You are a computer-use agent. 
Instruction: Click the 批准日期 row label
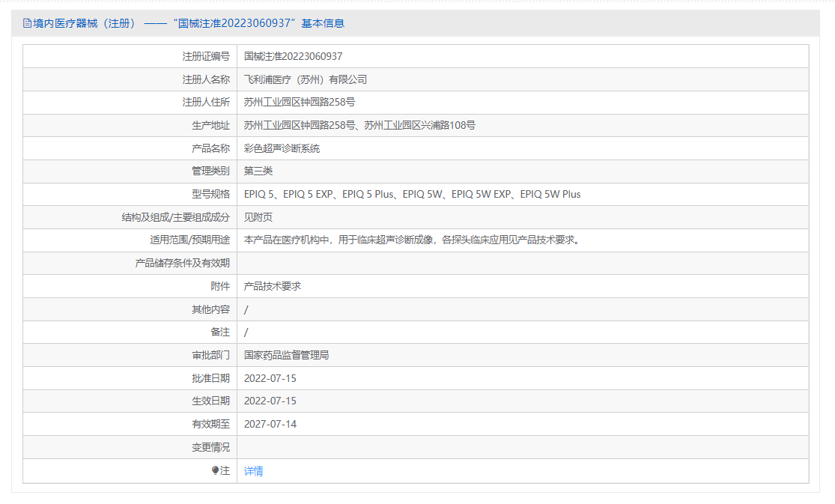[x=211, y=378]
